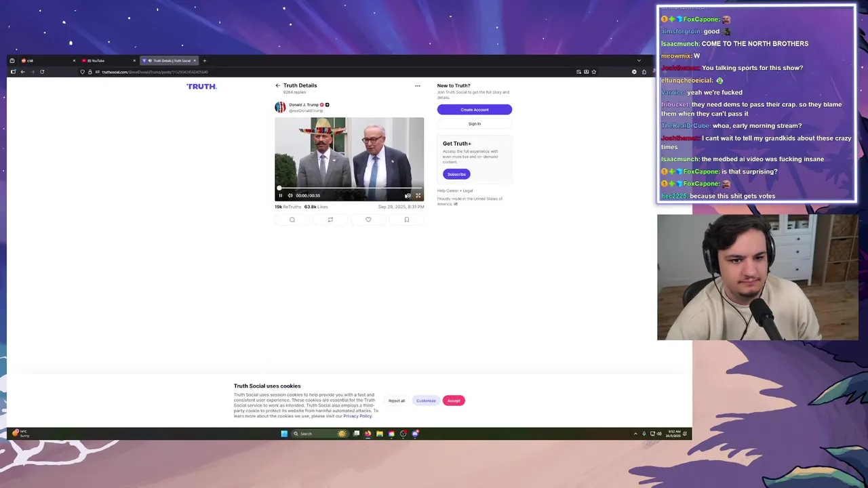Like the post with the heart icon

368,220
